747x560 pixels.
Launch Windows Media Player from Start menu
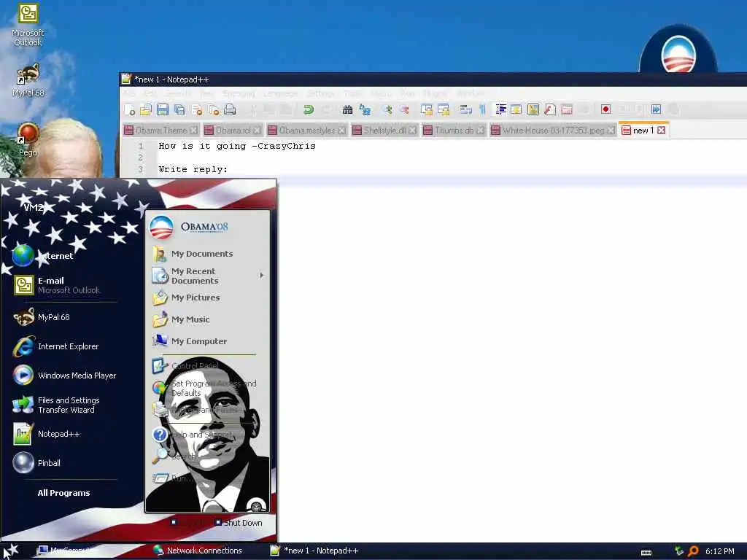[x=65, y=376]
